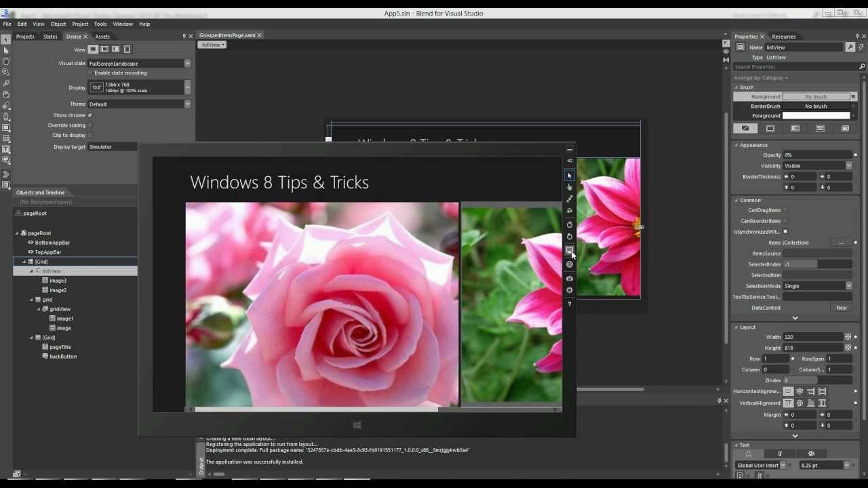Enable state recording checkbox
This screenshot has width=868, height=488.
click(x=90, y=73)
